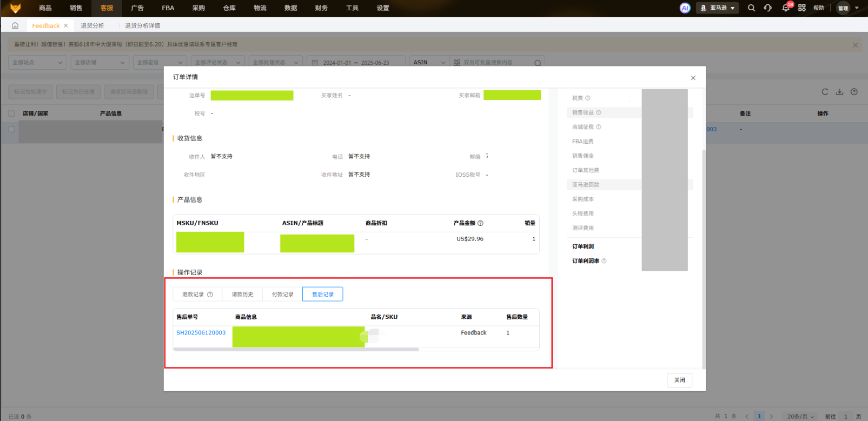Open the 商品 menu
The image size is (868, 421).
(x=45, y=8)
